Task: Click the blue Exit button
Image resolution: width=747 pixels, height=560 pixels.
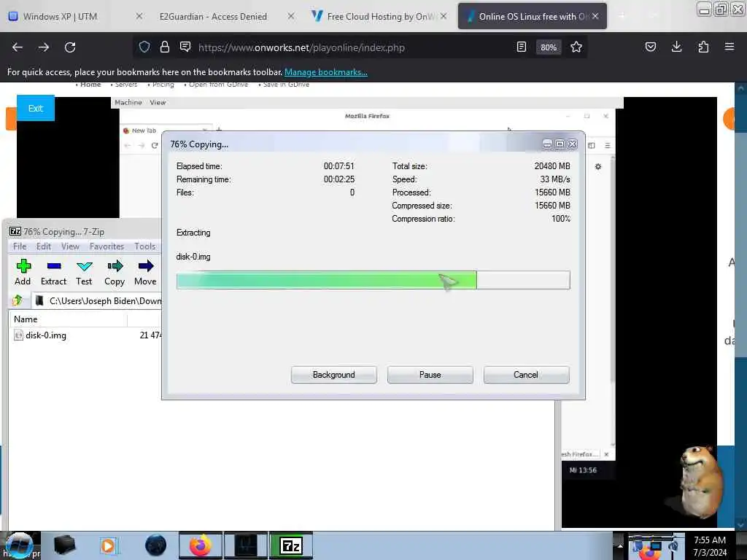Action: click(36, 108)
